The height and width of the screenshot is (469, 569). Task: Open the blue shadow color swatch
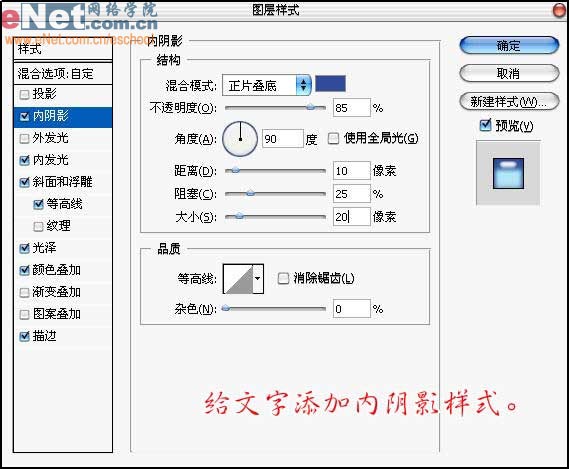330,84
